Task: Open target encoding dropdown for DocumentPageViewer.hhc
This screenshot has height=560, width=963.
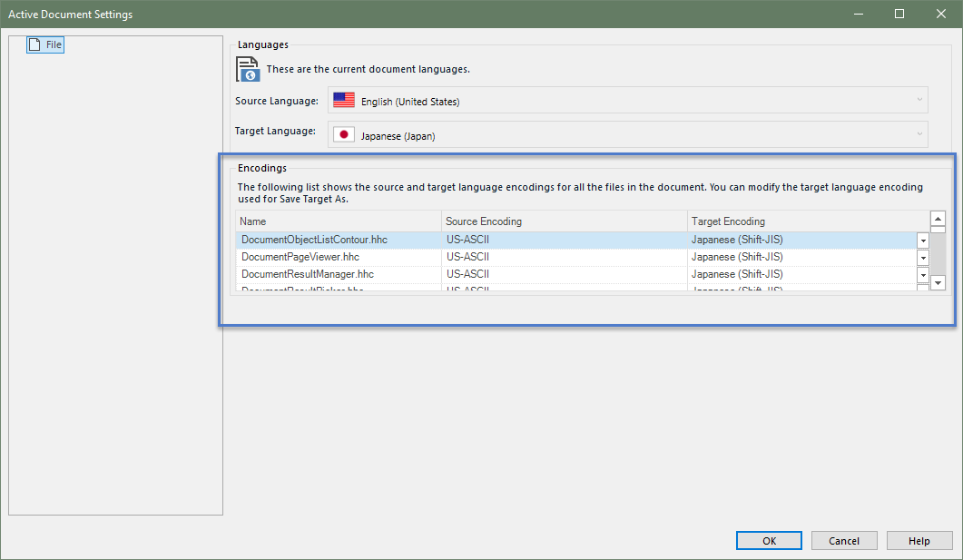Action: point(922,257)
